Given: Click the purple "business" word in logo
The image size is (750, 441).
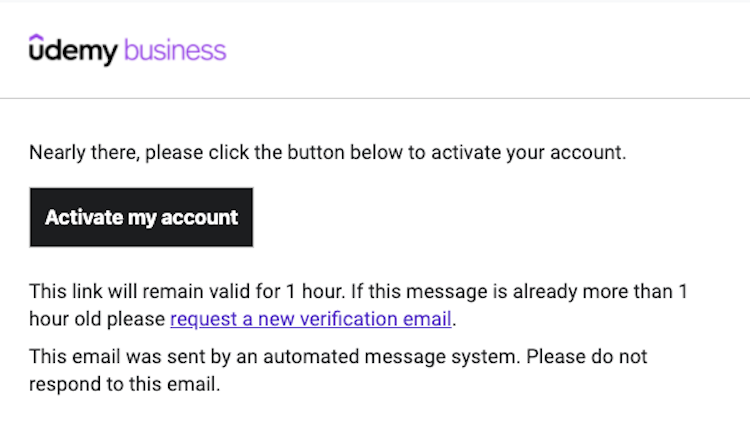Looking at the screenshot, I should pos(175,51).
